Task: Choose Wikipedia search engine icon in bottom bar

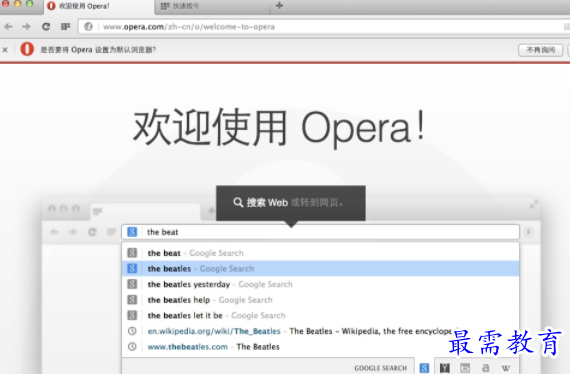Action: point(506,368)
